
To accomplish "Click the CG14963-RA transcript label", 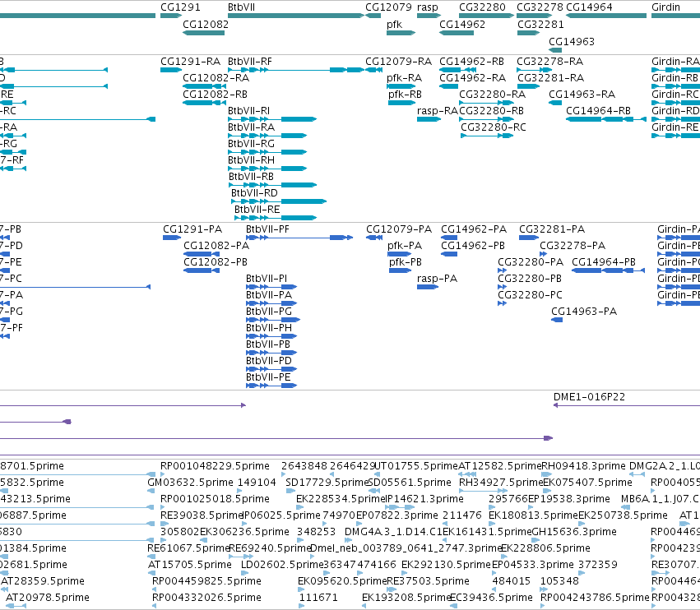I will 582,95.
